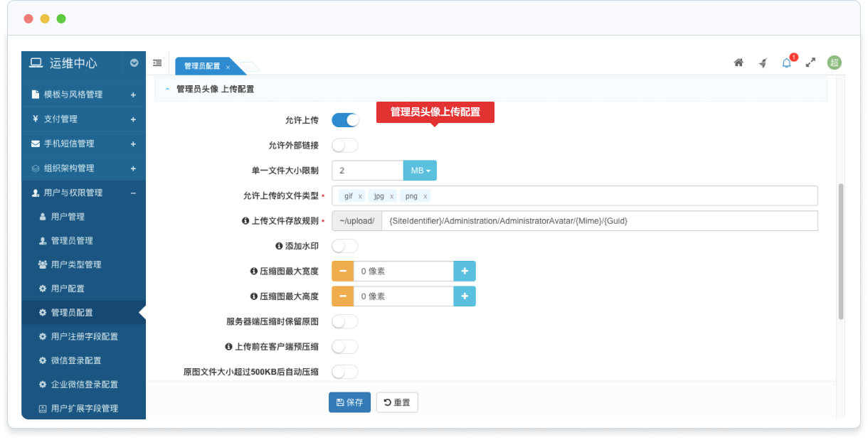
Task: Disable the 允许上传 switch
Action: (x=345, y=120)
